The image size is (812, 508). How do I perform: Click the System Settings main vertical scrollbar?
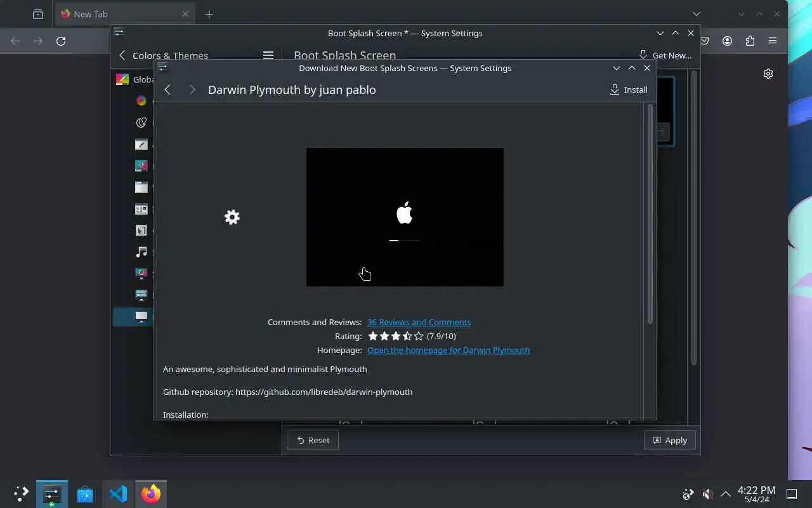tap(693, 218)
